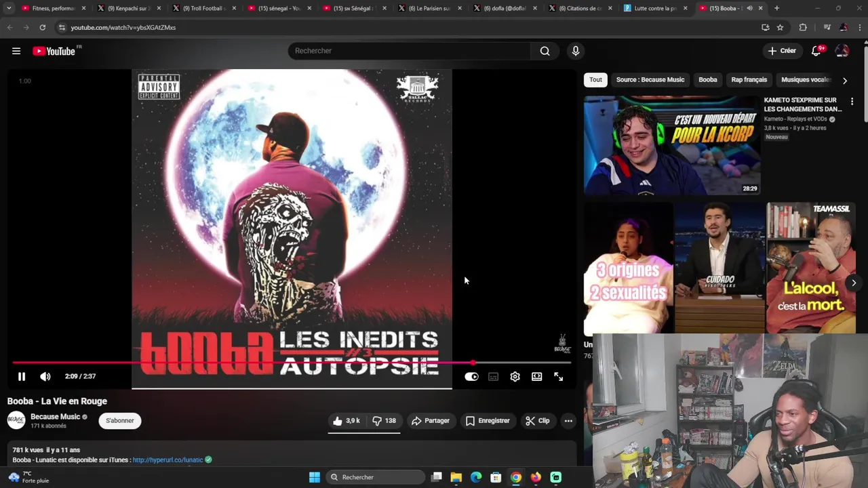View site information icon in address bar

tap(62, 28)
